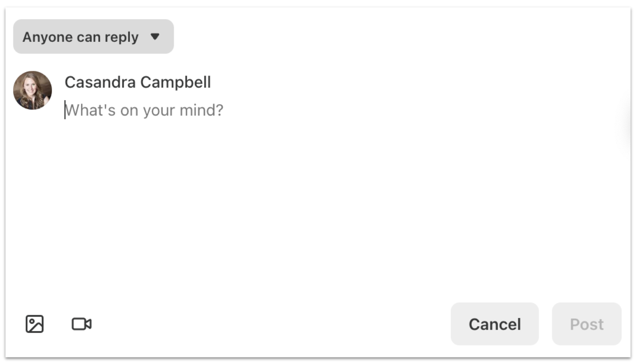Click the downward triangle beside Anyone can reply

(155, 37)
